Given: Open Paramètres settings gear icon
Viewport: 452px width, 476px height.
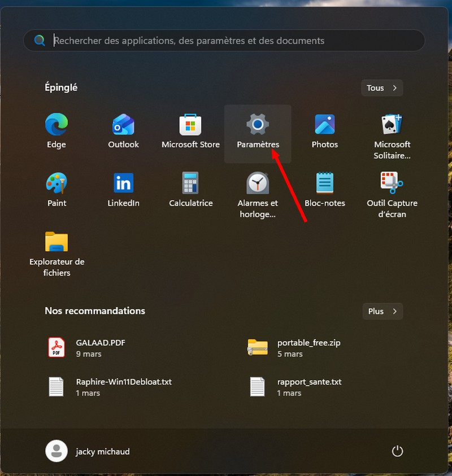Looking at the screenshot, I should pos(258,125).
